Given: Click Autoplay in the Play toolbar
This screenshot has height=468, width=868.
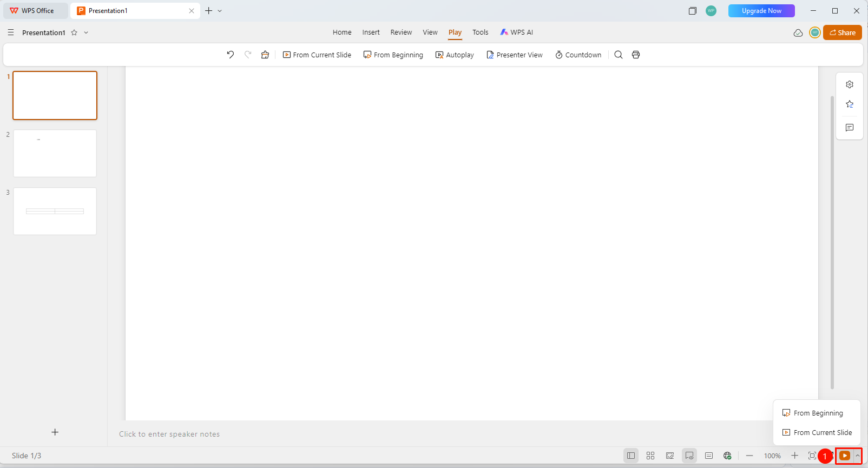Looking at the screenshot, I should coord(455,55).
